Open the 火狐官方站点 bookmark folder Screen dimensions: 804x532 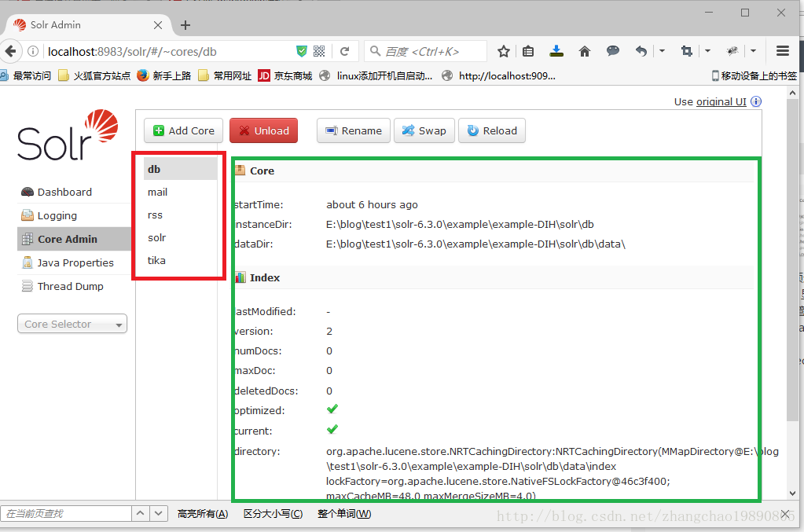click(x=94, y=76)
